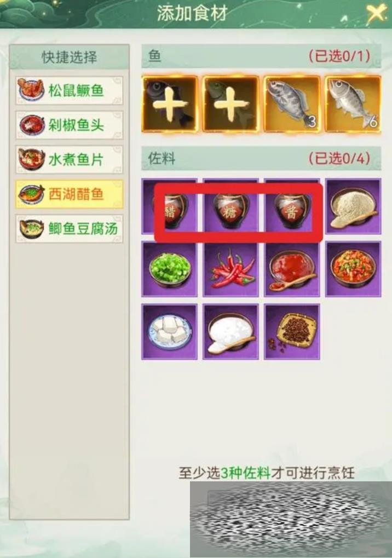Select the fish with quantity 6
392x558 pixels.
pyautogui.click(x=353, y=104)
